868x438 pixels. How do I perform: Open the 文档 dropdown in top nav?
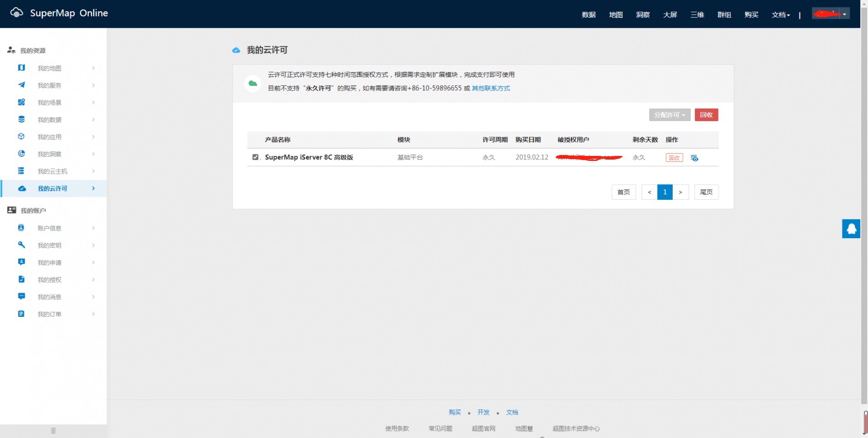point(781,15)
